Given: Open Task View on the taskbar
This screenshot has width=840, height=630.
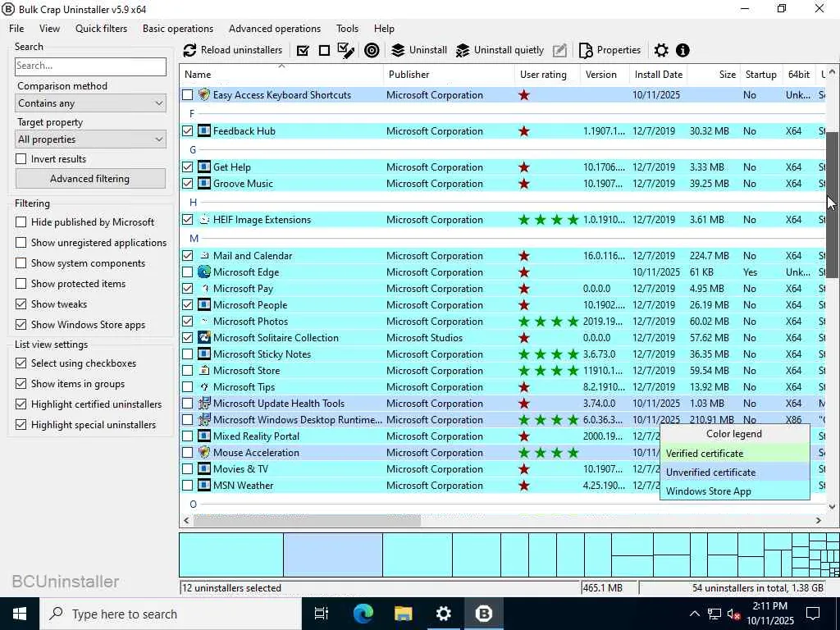Looking at the screenshot, I should pos(321,614).
